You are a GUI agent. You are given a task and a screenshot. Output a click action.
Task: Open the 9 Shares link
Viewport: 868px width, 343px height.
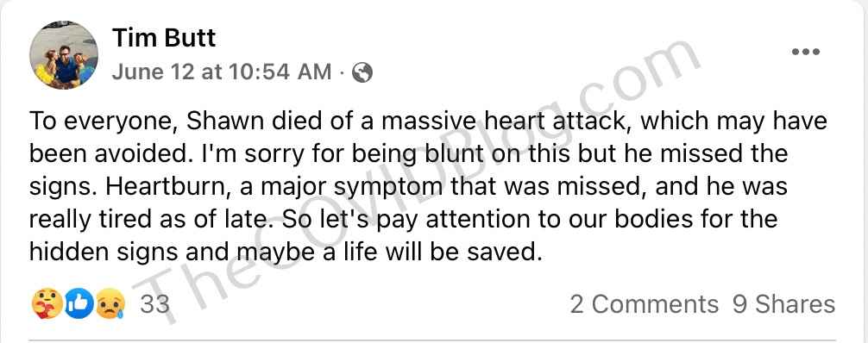(783, 304)
